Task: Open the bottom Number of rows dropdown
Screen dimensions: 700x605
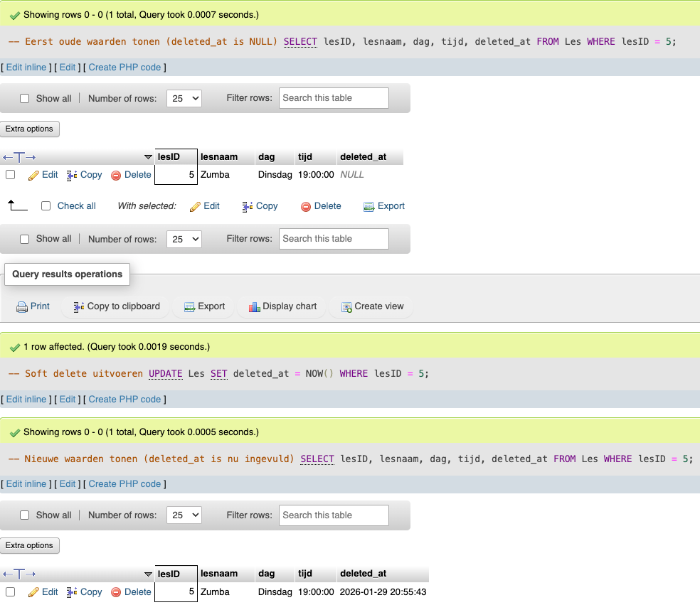Action: pos(184,515)
